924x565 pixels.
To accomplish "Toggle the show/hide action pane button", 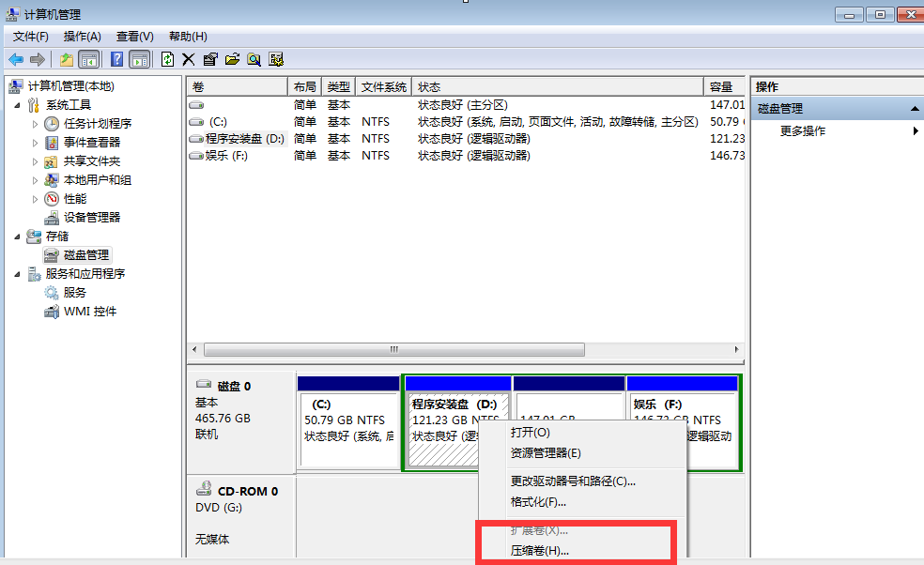I will pyautogui.click(x=139, y=59).
